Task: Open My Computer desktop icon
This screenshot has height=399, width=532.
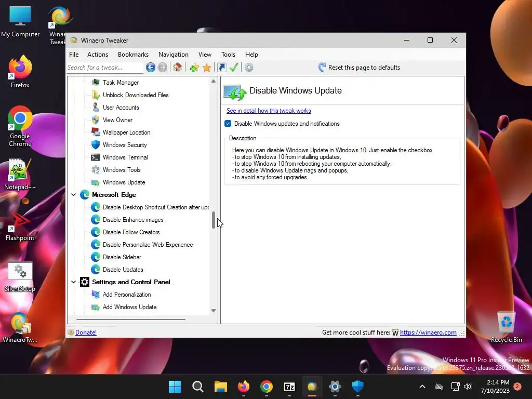Action: coord(20,21)
